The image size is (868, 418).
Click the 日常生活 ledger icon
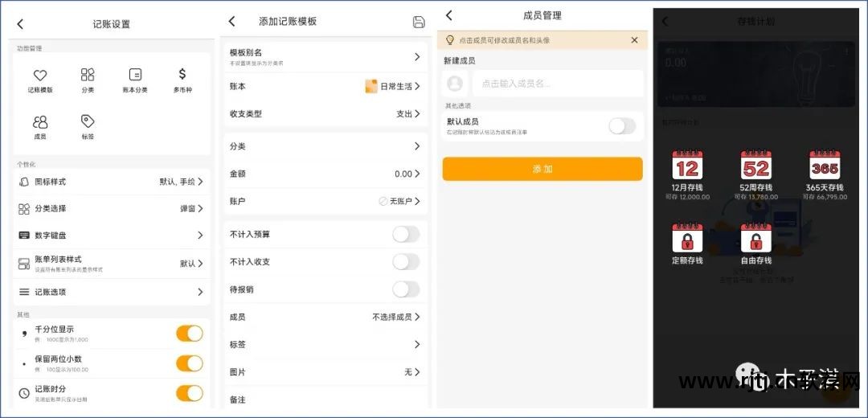[x=371, y=86]
